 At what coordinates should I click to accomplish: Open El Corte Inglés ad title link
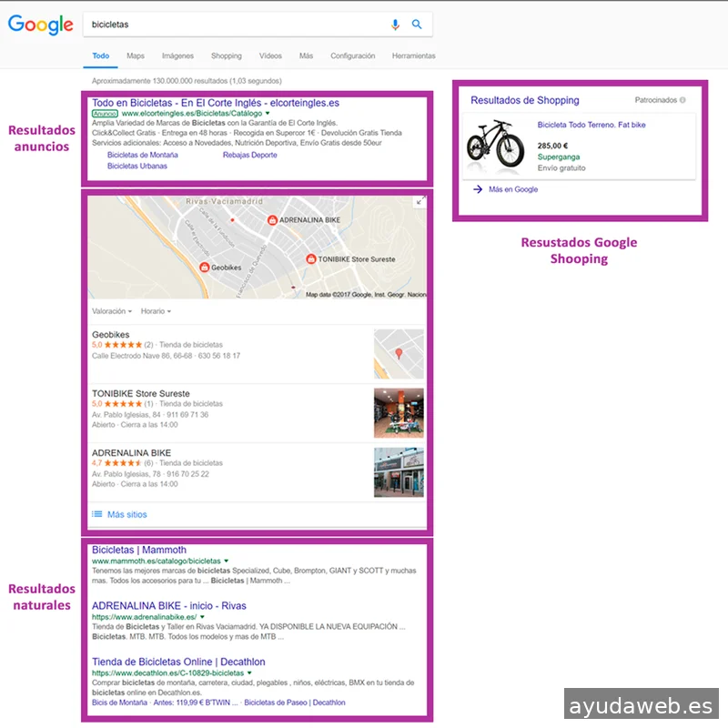[x=216, y=103]
